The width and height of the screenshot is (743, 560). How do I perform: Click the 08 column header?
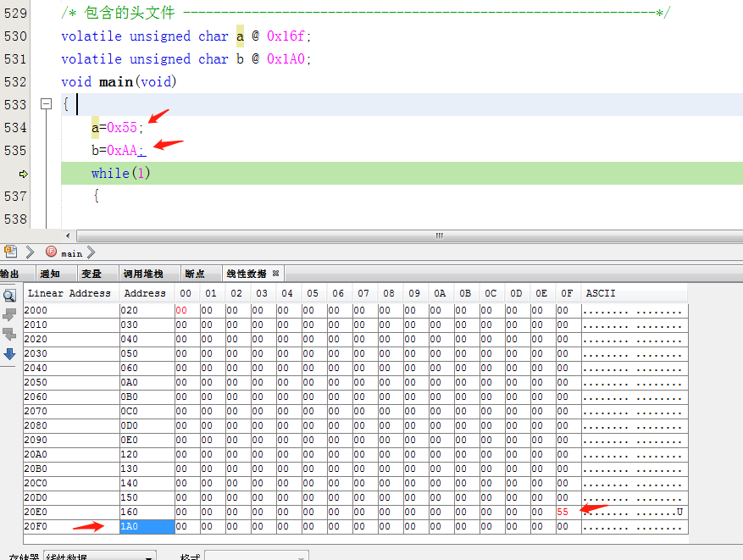click(x=389, y=293)
